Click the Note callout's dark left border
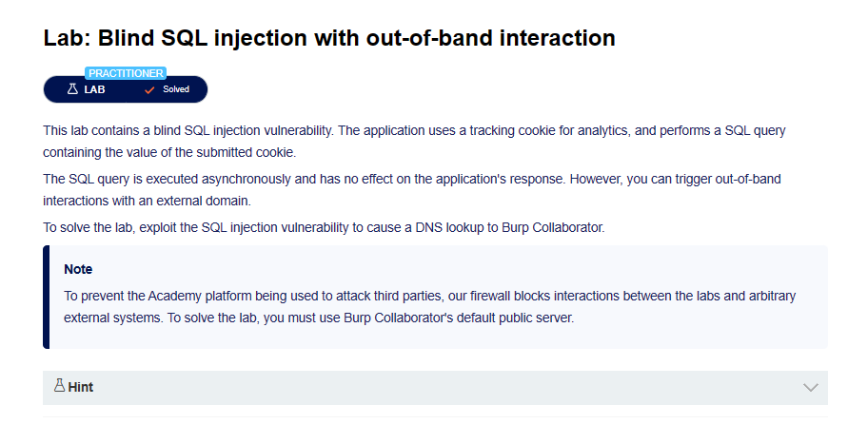 pos(46,297)
